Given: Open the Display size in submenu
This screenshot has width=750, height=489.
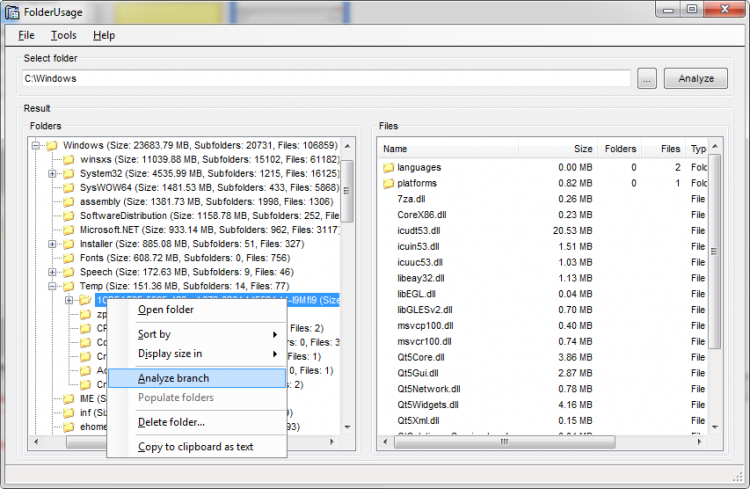Looking at the screenshot, I should coord(197,354).
